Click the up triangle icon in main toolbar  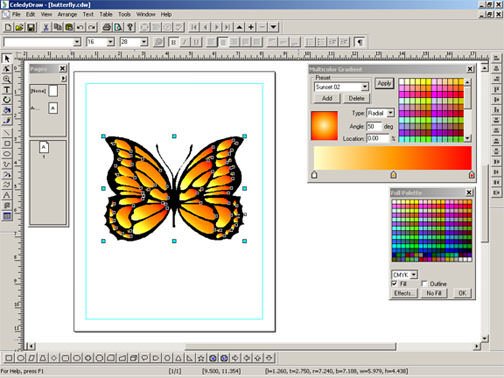point(239,27)
